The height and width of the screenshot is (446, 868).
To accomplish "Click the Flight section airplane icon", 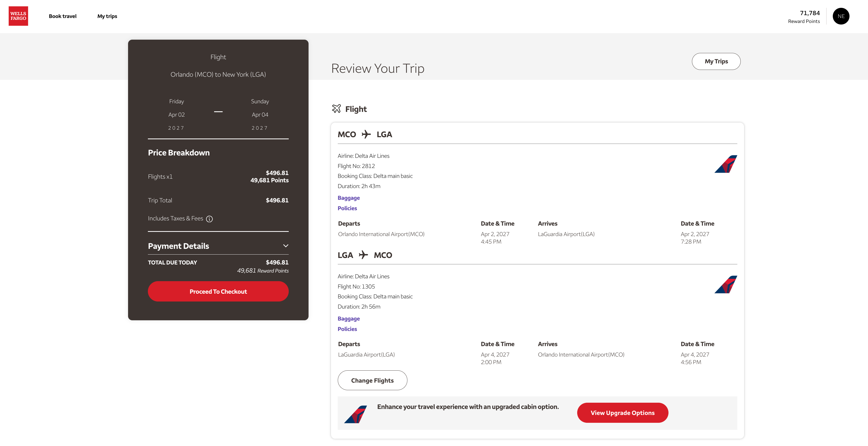I will coord(336,109).
